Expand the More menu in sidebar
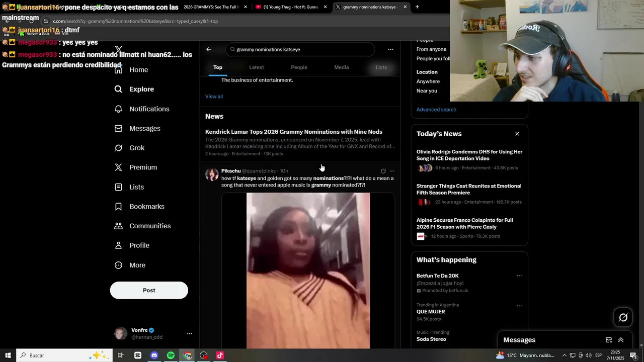This screenshot has height=362, width=644. pos(130,265)
